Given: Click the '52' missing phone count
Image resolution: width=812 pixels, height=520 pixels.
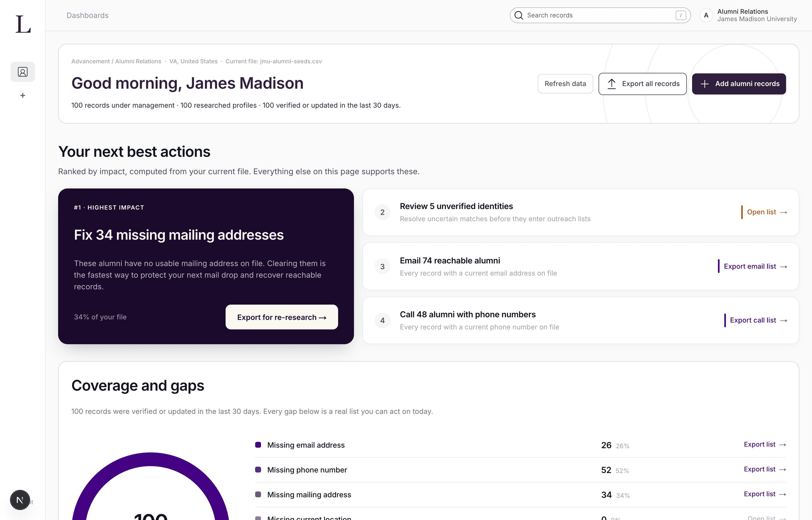Looking at the screenshot, I should (x=606, y=470).
